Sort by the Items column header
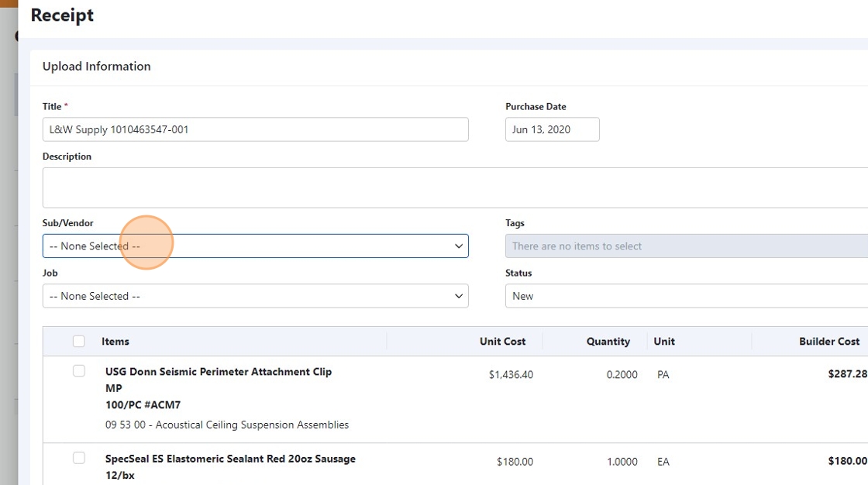Screen dimensions: 868x485 (115, 342)
